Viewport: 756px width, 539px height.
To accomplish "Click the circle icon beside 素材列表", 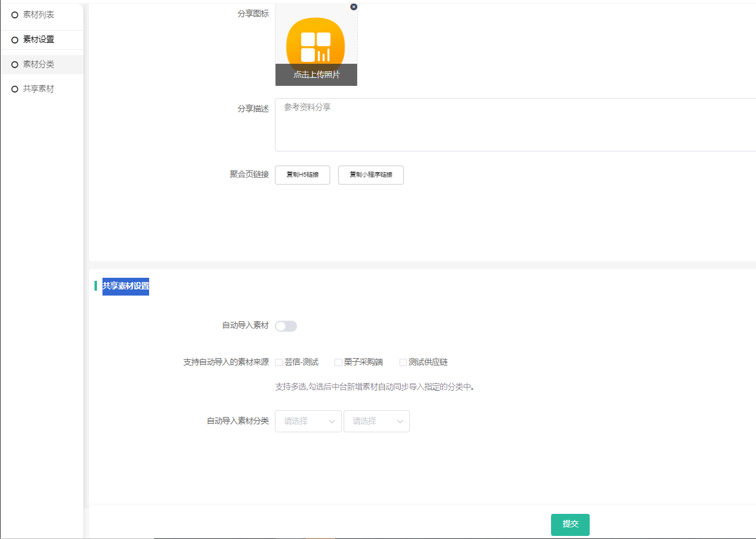I will [x=15, y=15].
